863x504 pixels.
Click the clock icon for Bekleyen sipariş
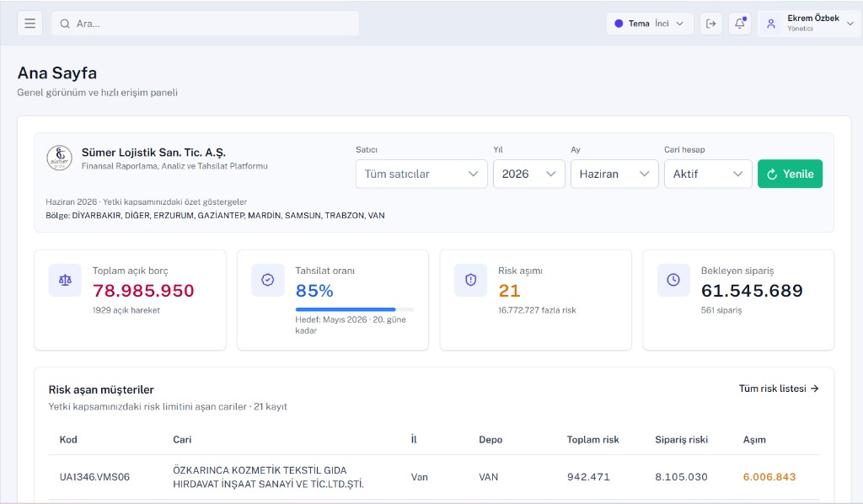pos(673,280)
